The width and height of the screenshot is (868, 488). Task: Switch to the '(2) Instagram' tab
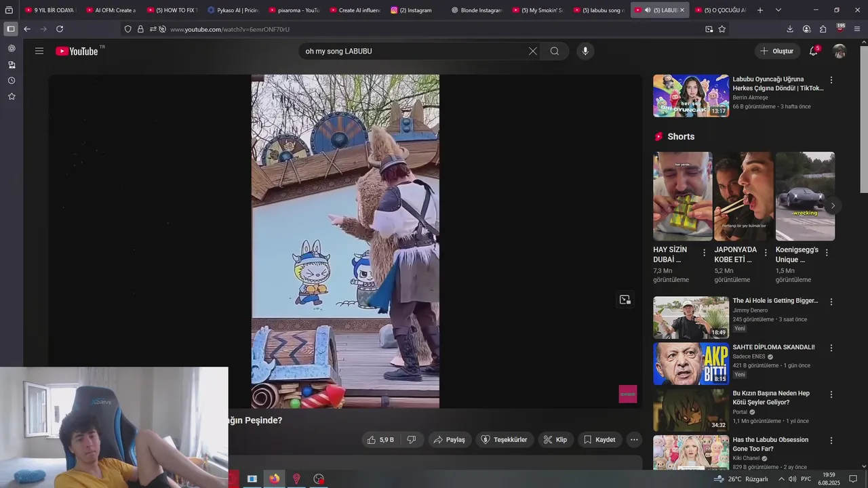click(x=416, y=10)
